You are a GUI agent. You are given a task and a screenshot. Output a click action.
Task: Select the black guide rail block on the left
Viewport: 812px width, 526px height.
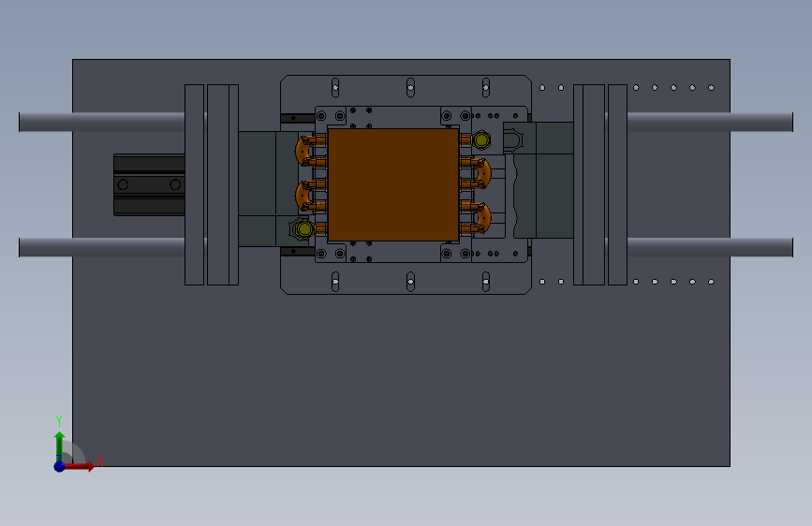tap(149, 184)
